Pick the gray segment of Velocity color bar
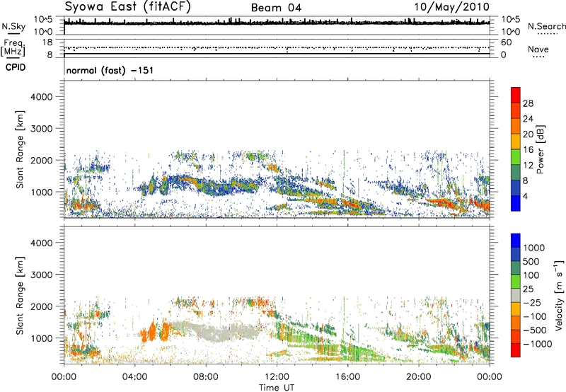This screenshot has height=392, width=566. 516,296
